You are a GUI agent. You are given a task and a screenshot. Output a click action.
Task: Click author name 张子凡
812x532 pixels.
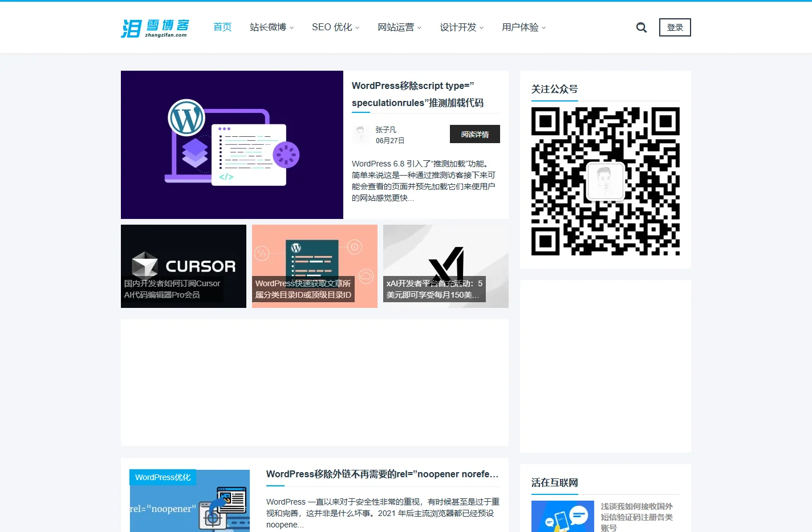coord(386,130)
